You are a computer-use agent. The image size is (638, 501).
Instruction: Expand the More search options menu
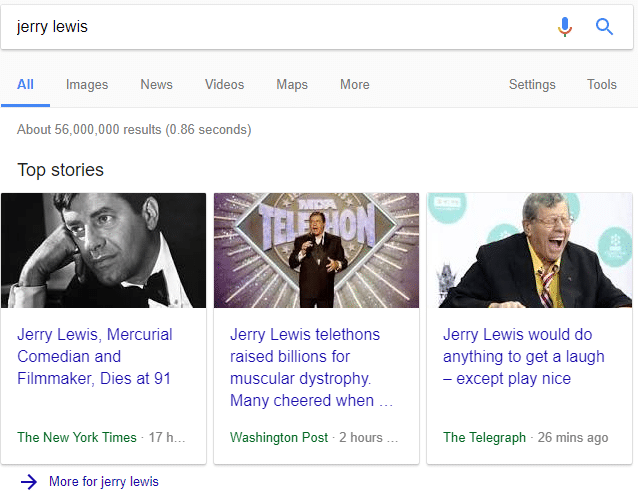click(355, 84)
